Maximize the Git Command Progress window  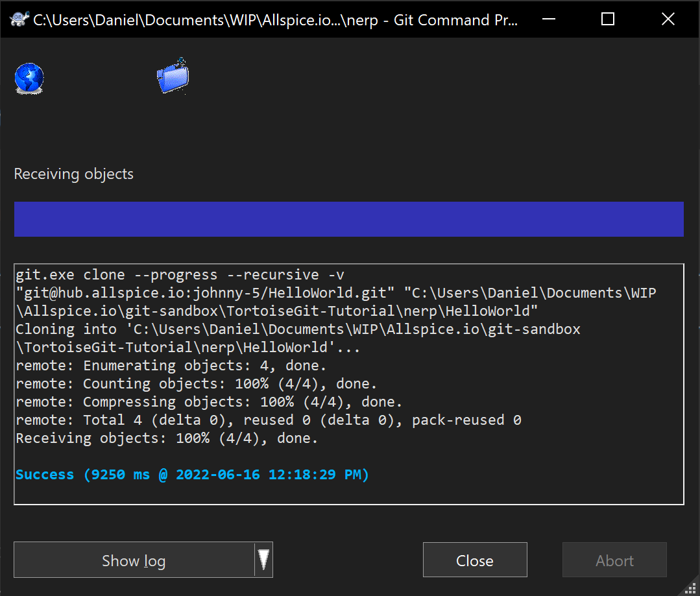[x=608, y=19]
